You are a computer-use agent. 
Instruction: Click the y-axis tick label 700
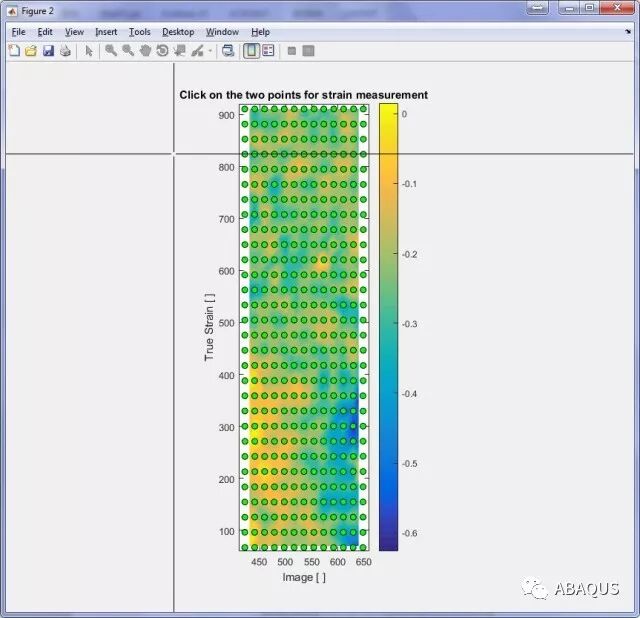[227, 219]
